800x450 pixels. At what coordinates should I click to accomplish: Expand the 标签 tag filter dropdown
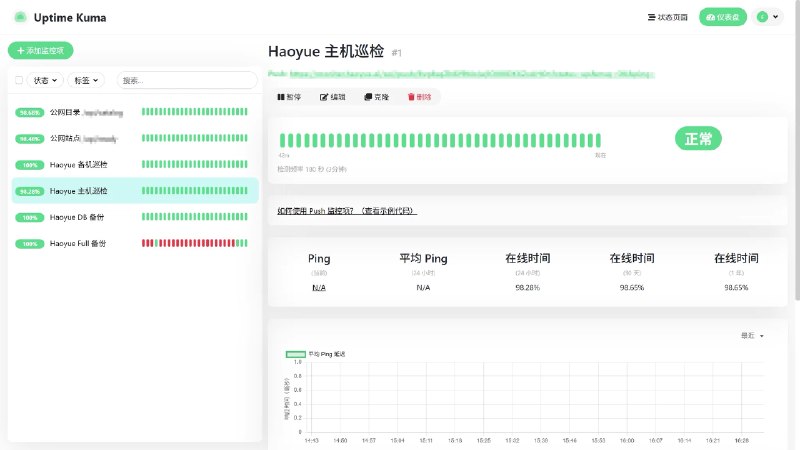[86, 80]
